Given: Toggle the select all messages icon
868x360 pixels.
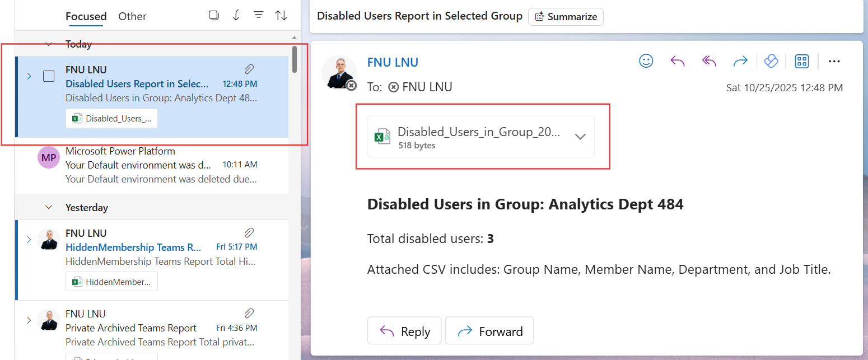Looking at the screenshot, I should (213, 16).
